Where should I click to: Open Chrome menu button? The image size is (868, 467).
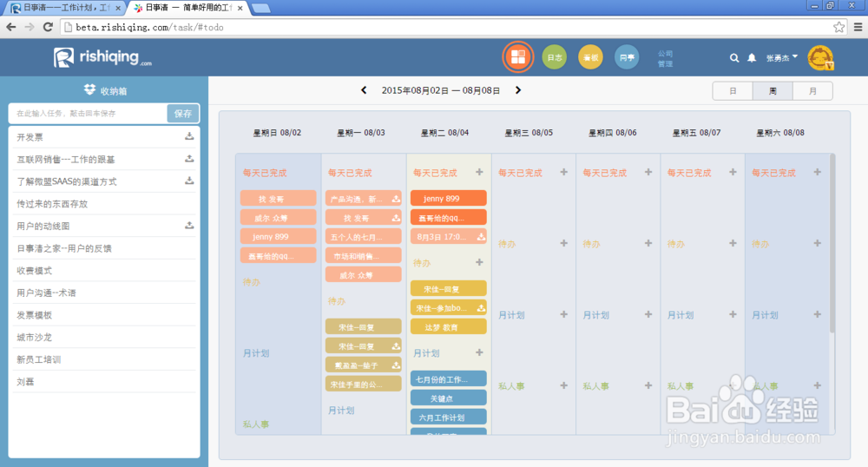pos(858,27)
